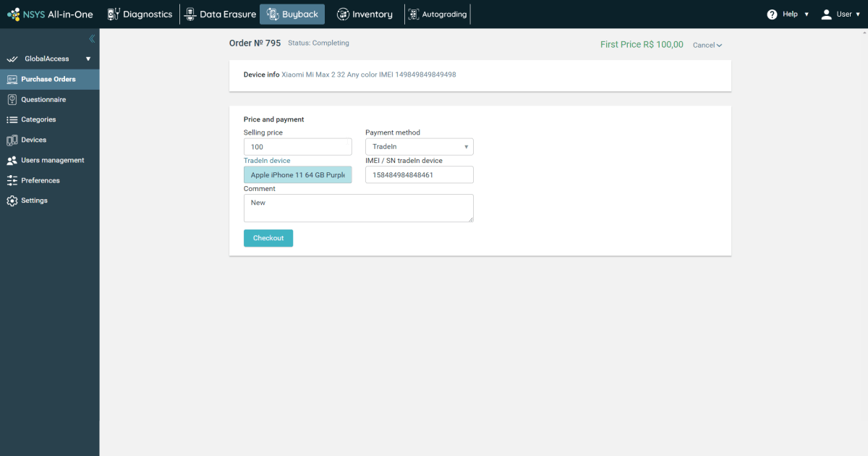Open the Inventory module icon
The image size is (868, 456).
pos(343,14)
